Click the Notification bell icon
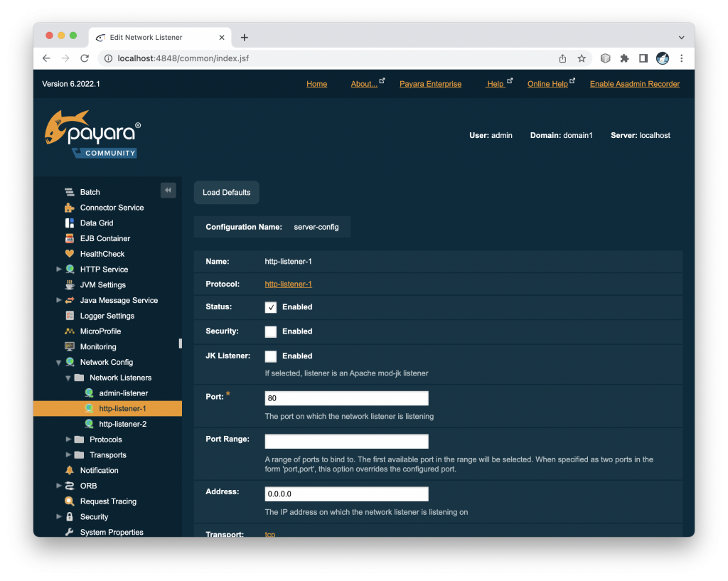 pos(70,471)
